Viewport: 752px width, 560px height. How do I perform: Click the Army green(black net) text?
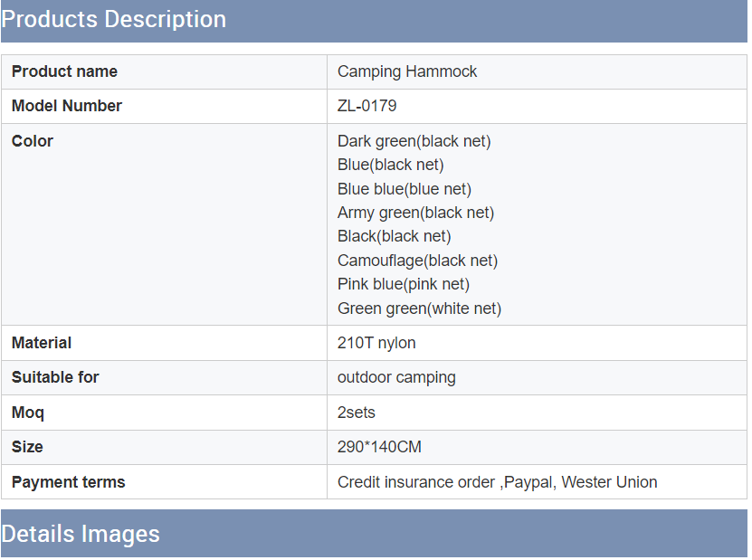(415, 213)
